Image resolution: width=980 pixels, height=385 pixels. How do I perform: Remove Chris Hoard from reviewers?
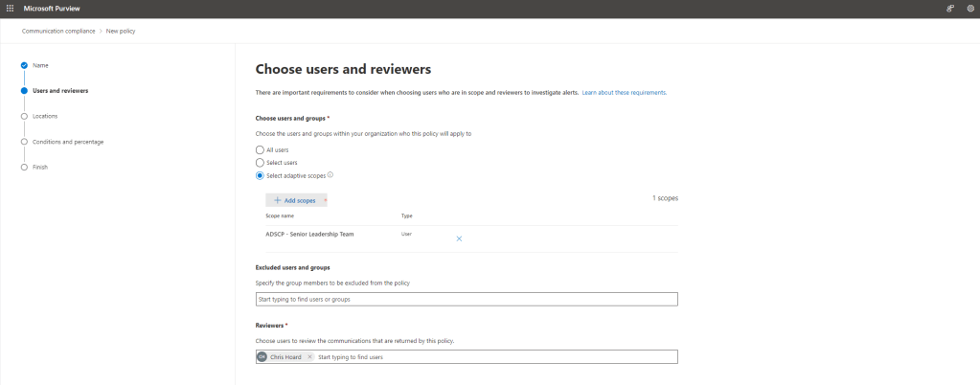point(309,357)
